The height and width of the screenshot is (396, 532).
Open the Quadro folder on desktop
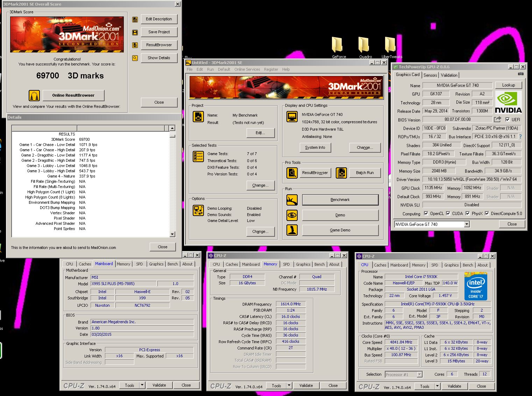pos(365,48)
